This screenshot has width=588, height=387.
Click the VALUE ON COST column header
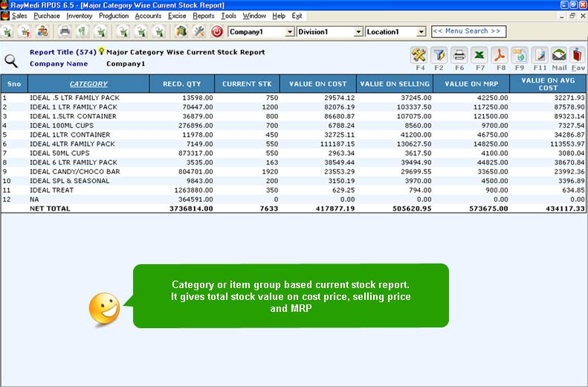pyautogui.click(x=318, y=83)
